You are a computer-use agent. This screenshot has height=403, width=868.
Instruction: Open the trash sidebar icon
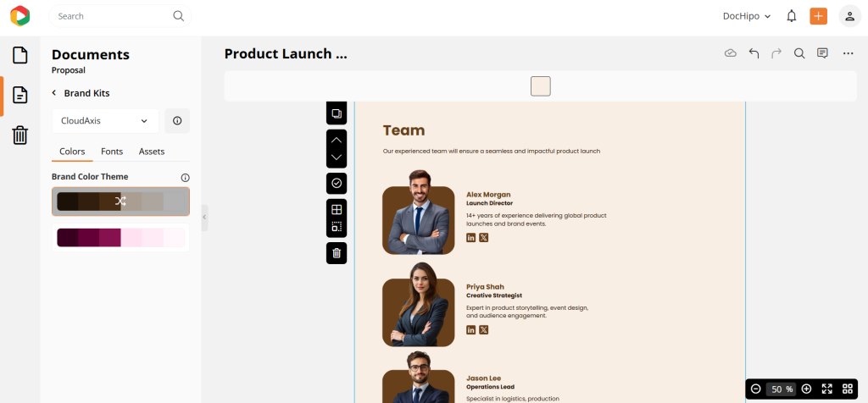click(20, 135)
